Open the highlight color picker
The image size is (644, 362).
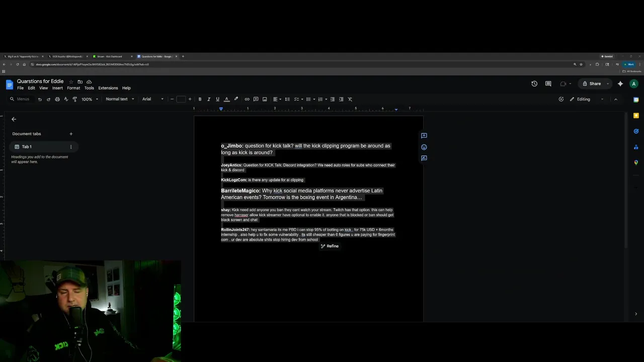click(236, 99)
